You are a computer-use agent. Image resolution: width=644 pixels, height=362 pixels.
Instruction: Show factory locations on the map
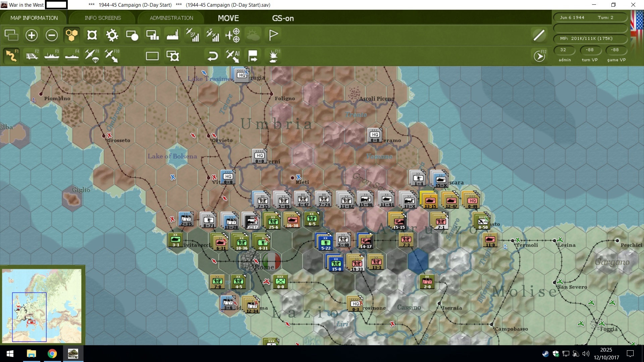(x=172, y=35)
